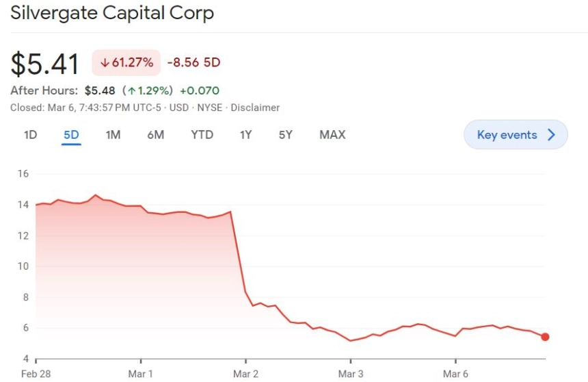Switch to the 1M chart range
The image size is (588, 382).
click(x=113, y=135)
